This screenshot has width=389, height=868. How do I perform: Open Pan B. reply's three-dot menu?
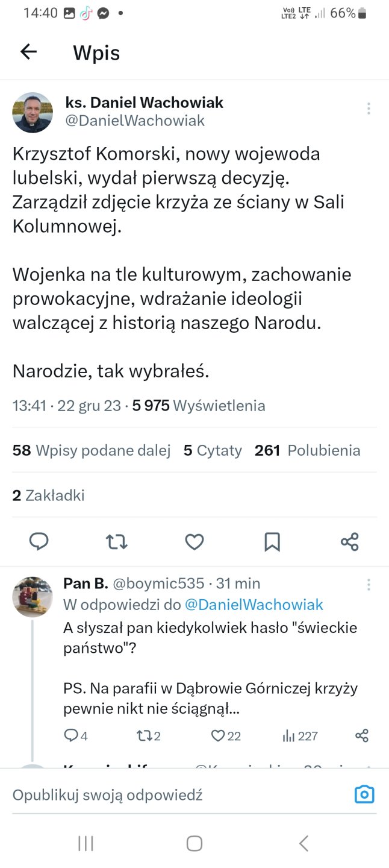click(x=369, y=585)
